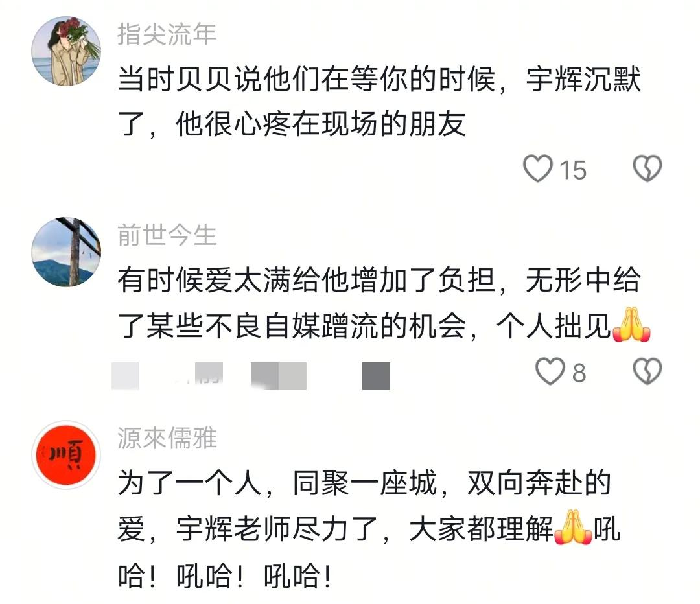This screenshot has height=604, width=700.
Task: Click the praying hands emoji after 个人拙见
Action: coord(631,325)
